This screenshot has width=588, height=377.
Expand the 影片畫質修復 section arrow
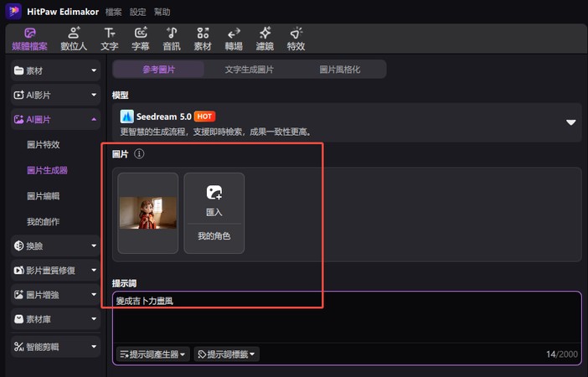point(94,270)
